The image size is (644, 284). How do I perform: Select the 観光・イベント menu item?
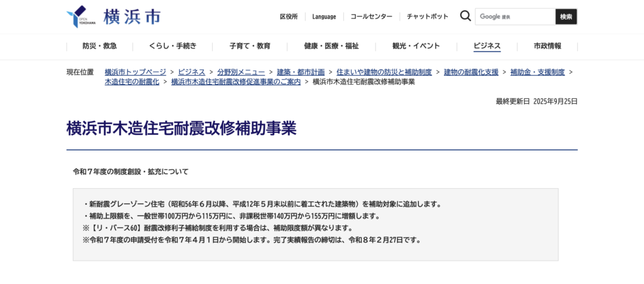[416, 46]
